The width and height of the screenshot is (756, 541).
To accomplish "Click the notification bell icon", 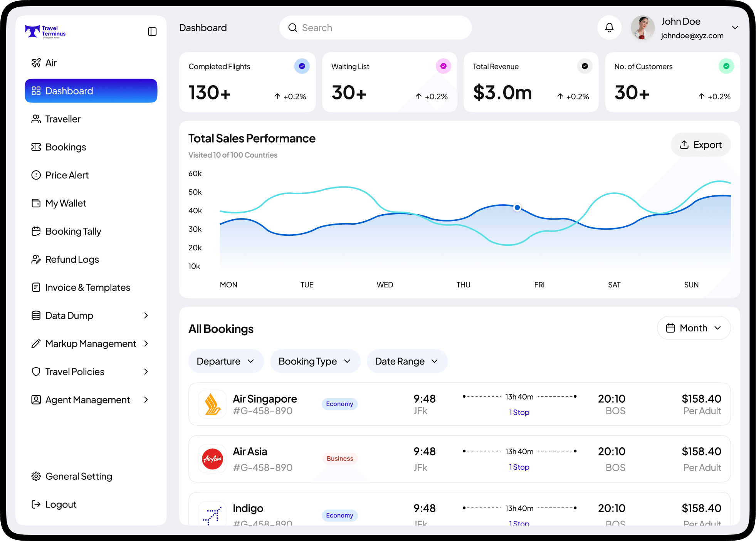I will pyautogui.click(x=609, y=28).
